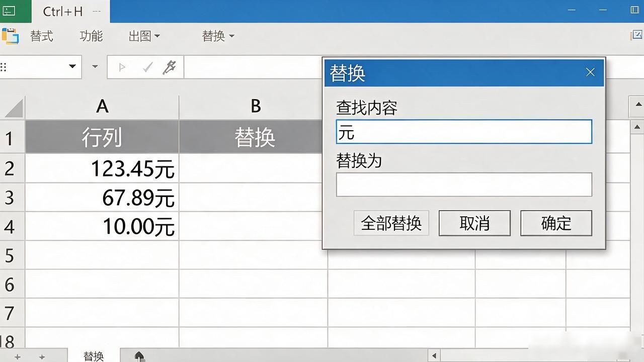Click the 全部替换 button
Image resolution: width=644 pixels, height=362 pixels.
point(391,223)
